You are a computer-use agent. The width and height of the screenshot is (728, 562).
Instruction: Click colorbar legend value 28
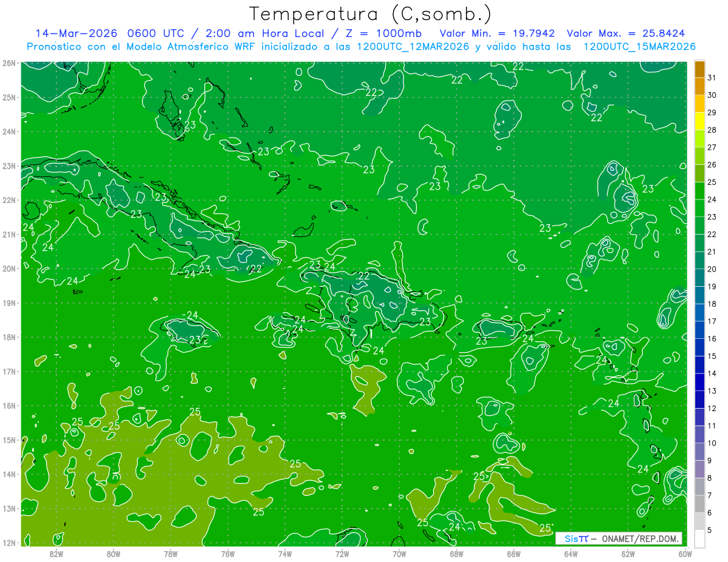[712, 130]
